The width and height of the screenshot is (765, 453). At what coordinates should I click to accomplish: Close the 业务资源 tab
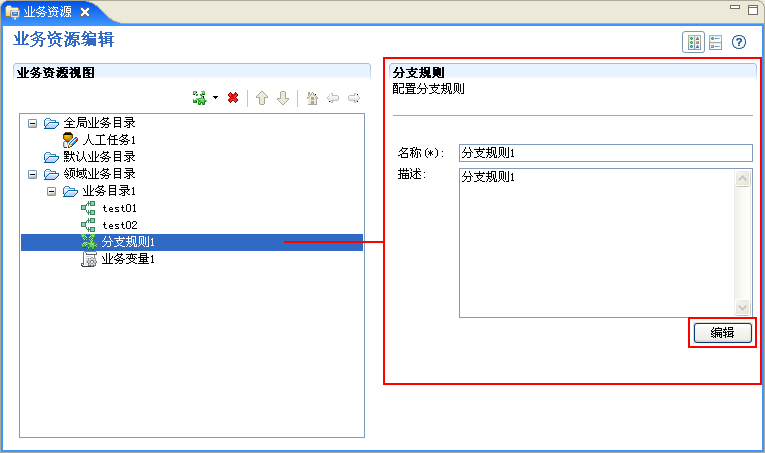pyautogui.click(x=85, y=12)
